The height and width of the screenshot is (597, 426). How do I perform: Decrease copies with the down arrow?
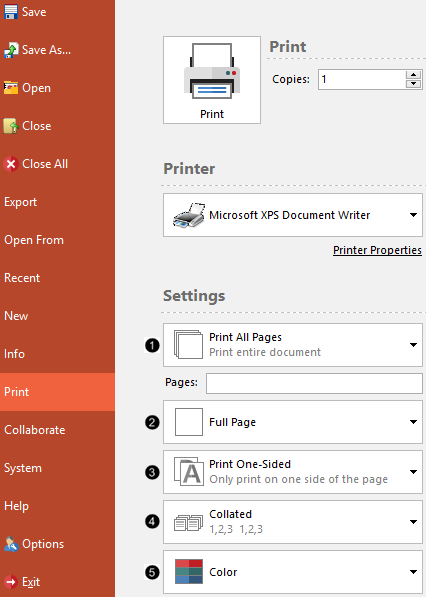click(413, 84)
